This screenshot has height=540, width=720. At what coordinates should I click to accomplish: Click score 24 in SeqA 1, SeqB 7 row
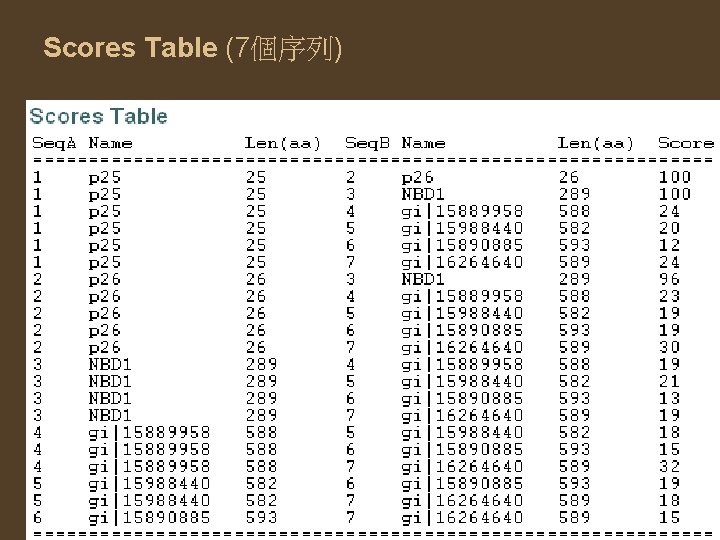click(669, 262)
